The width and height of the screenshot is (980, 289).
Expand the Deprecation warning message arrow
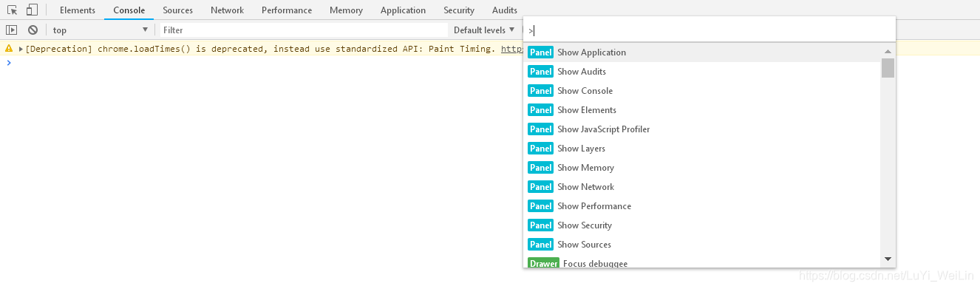click(x=21, y=50)
